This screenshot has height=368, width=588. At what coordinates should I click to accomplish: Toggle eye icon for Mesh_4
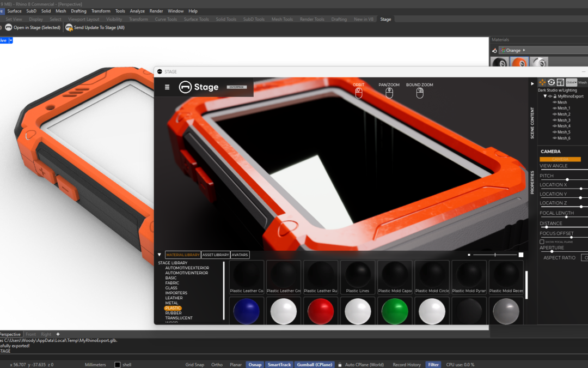tap(555, 126)
